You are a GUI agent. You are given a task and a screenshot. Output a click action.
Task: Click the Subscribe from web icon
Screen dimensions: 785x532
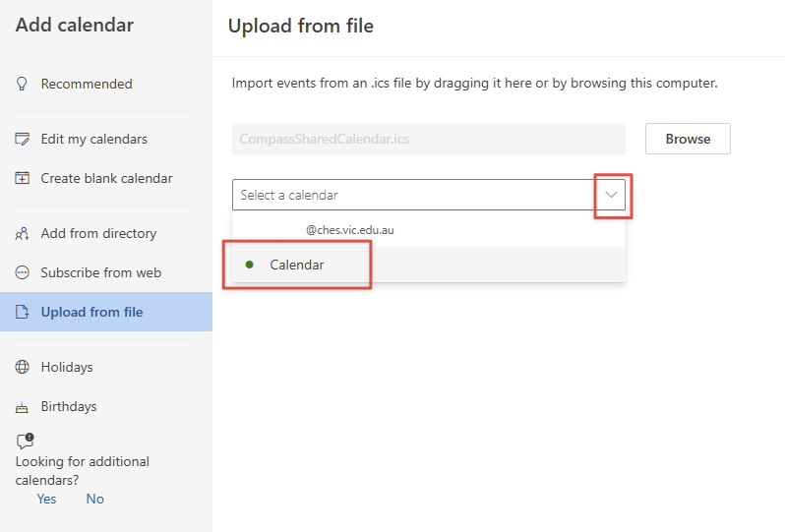click(x=23, y=273)
